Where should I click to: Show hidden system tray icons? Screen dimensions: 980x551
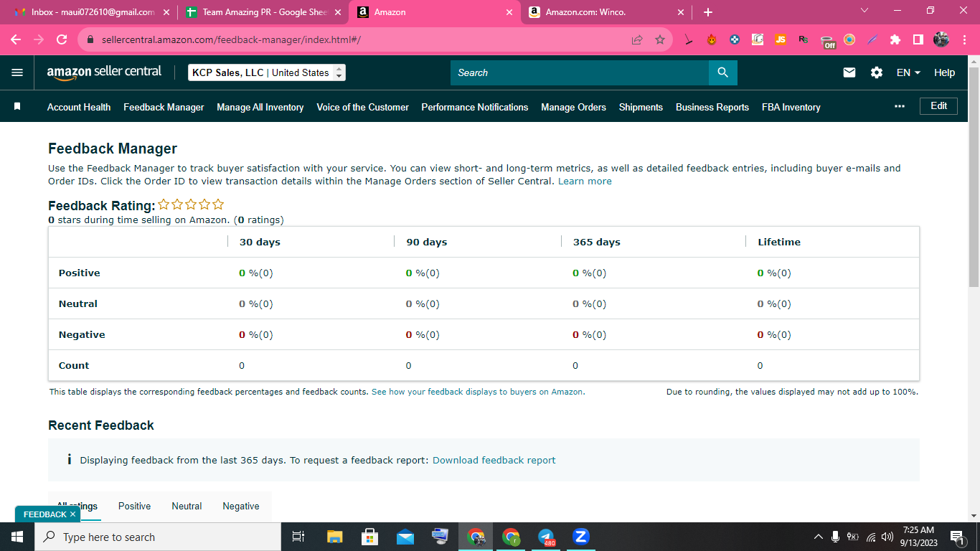coord(819,537)
